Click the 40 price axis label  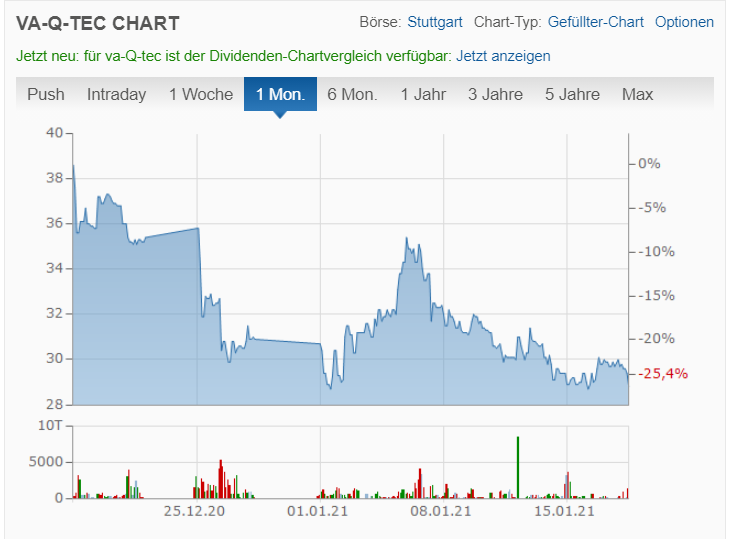pos(54,133)
